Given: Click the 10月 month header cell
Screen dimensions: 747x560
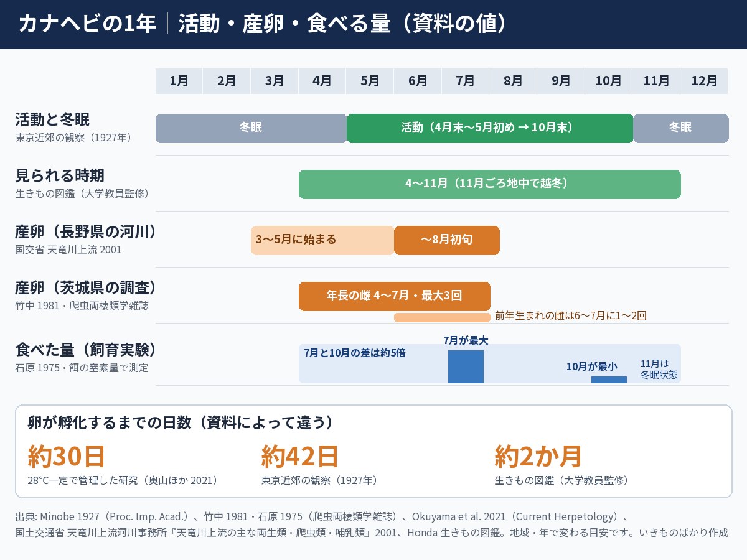Looking at the screenshot, I should (x=608, y=81).
